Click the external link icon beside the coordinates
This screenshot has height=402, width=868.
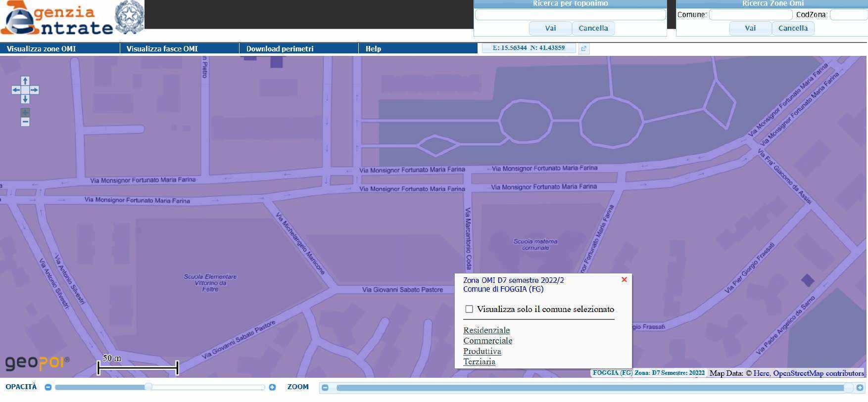point(584,48)
